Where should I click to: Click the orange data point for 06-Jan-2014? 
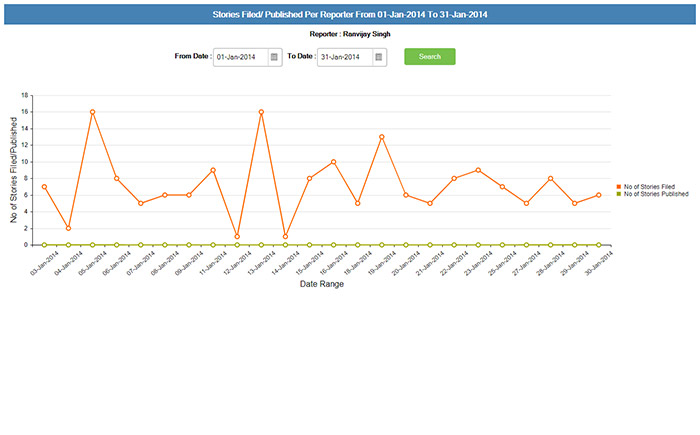(x=117, y=178)
